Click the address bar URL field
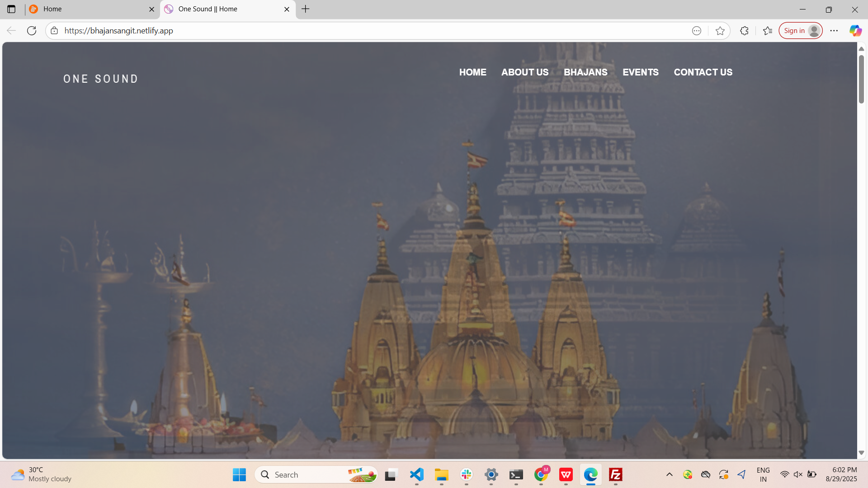 pos(362,31)
